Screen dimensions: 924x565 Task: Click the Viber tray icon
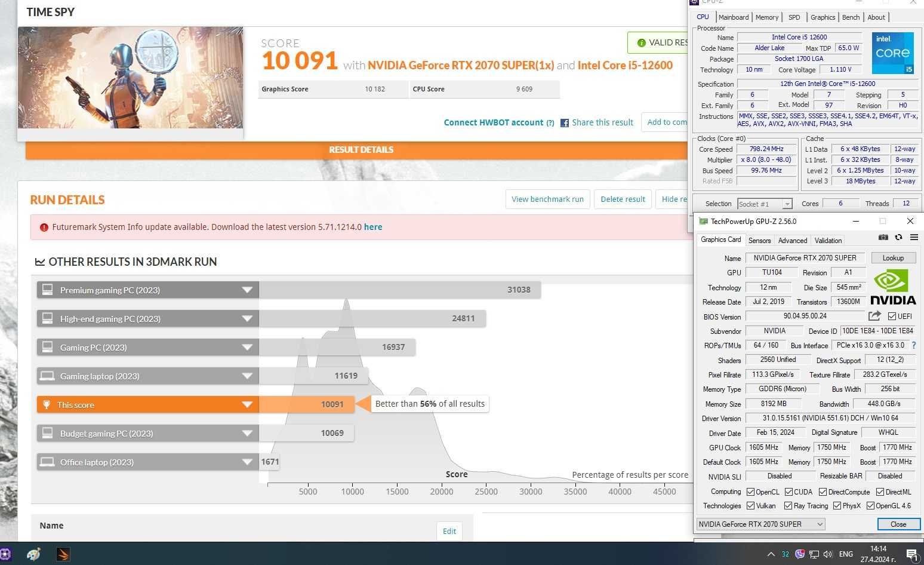point(800,554)
